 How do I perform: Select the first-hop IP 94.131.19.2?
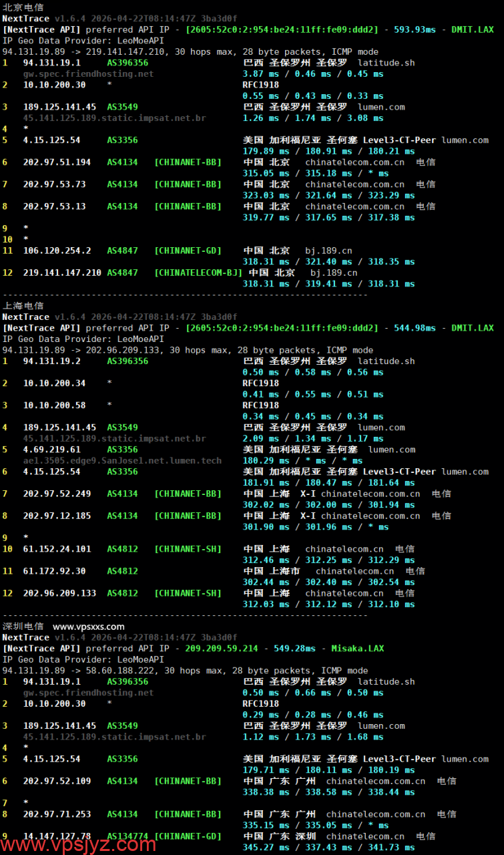click(x=51, y=361)
